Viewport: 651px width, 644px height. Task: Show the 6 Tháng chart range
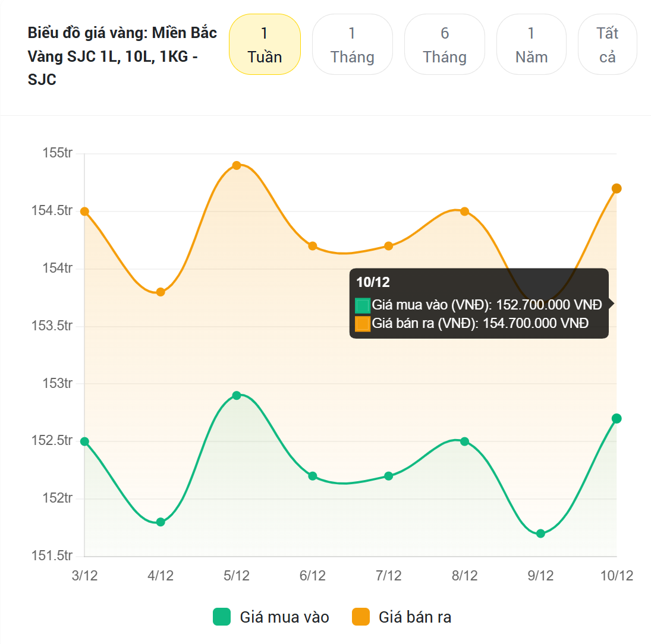click(444, 45)
